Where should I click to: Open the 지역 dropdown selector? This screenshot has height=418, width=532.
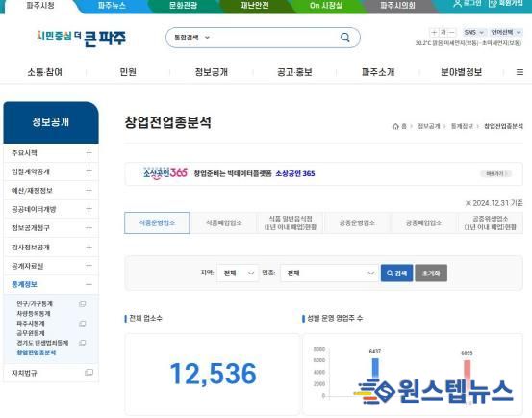238,273
